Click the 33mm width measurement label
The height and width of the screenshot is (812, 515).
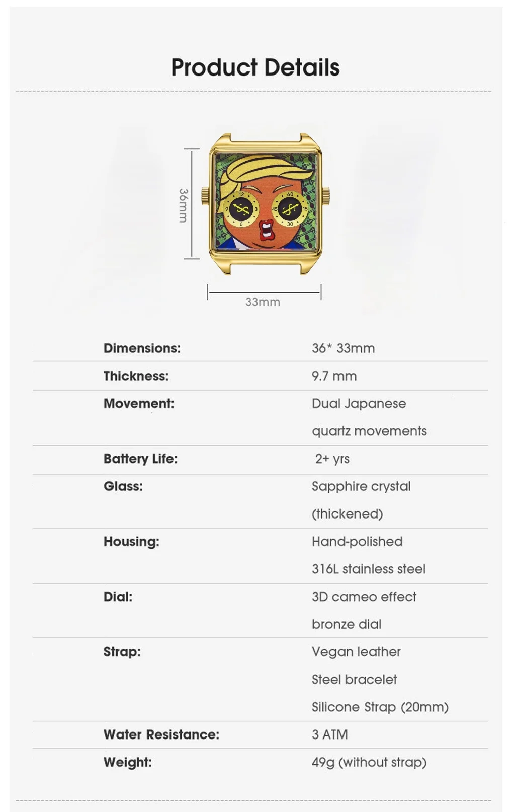(x=263, y=302)
